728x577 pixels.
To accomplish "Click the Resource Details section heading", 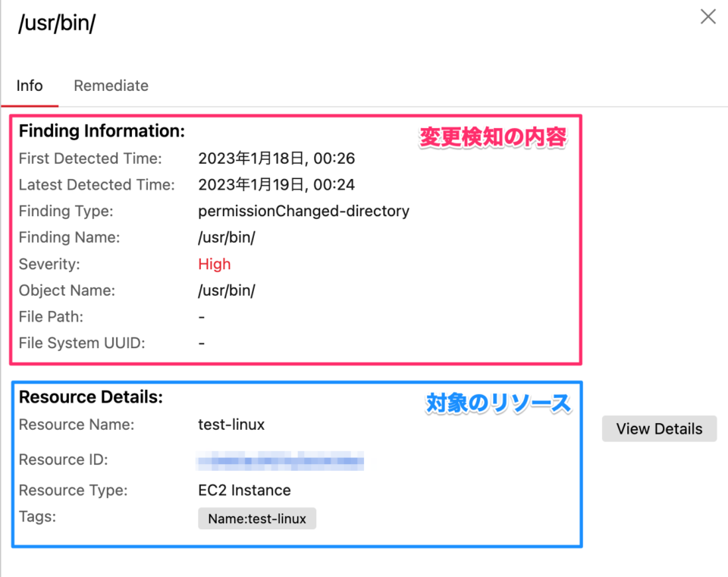I will pos(89,397).
